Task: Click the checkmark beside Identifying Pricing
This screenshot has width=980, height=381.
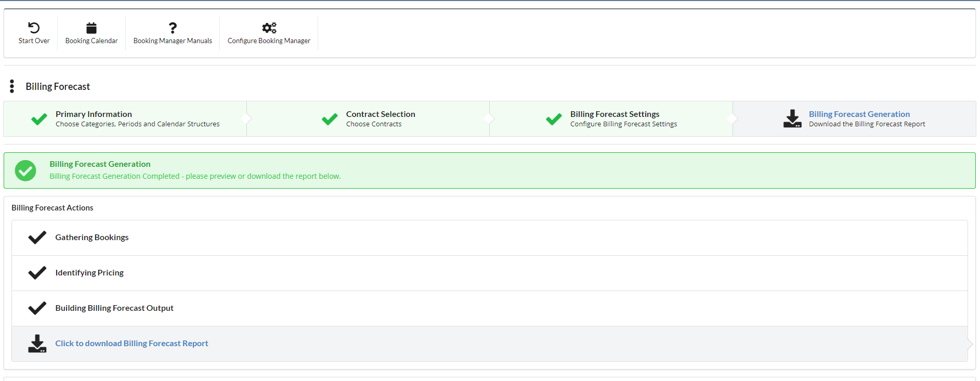Action: coord(37,273)
